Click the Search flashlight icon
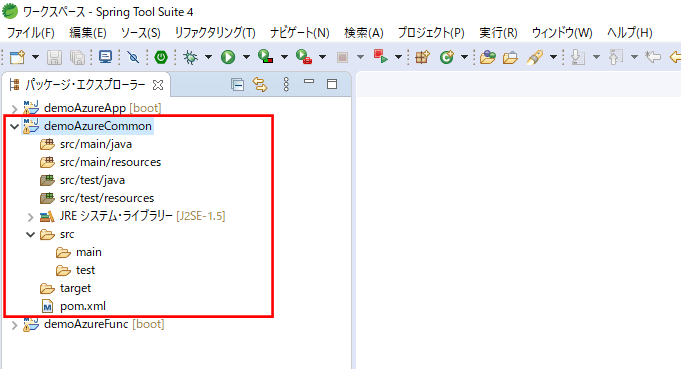The image size is (681, 369). click(535, 57)
